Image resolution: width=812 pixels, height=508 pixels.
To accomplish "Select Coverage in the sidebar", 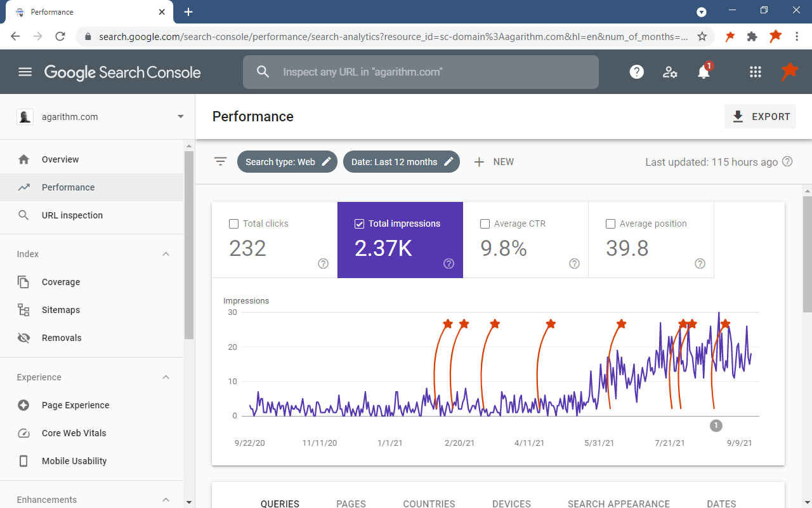I will (61, 282).
